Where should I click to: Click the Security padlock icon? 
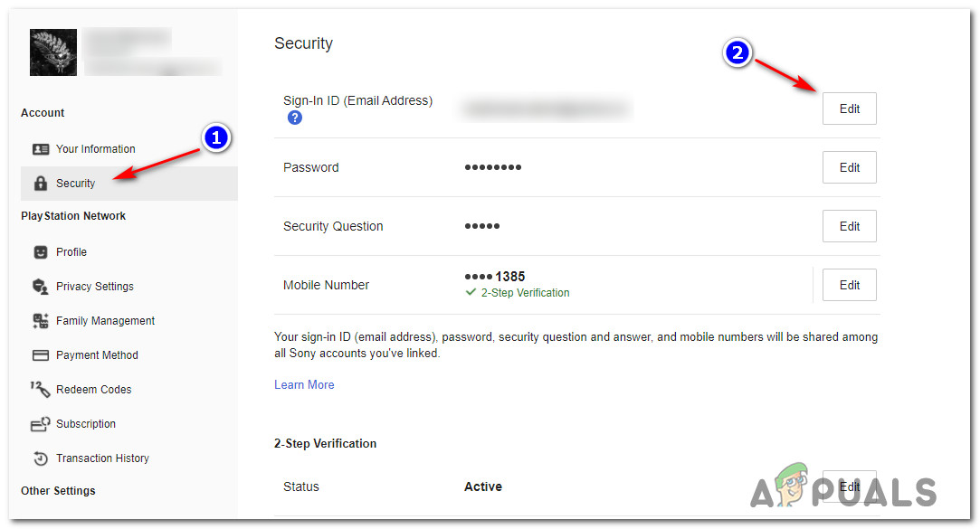click(x=41, y=184)
